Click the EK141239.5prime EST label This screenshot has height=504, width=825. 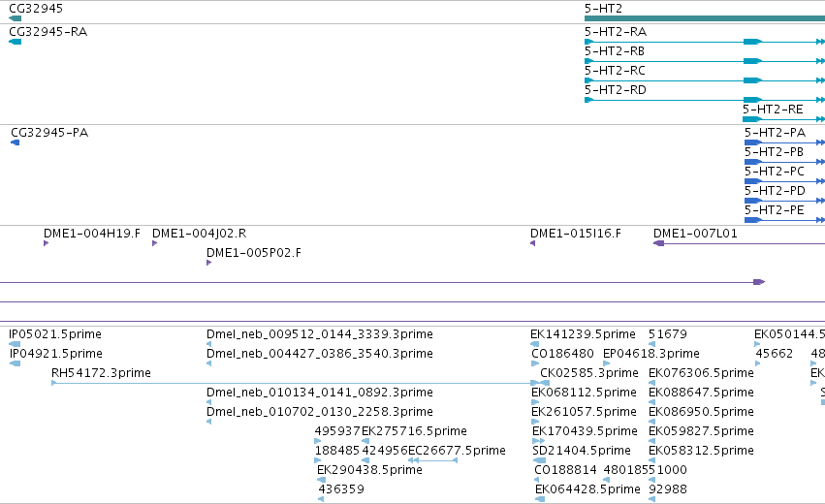click(583, 334)
